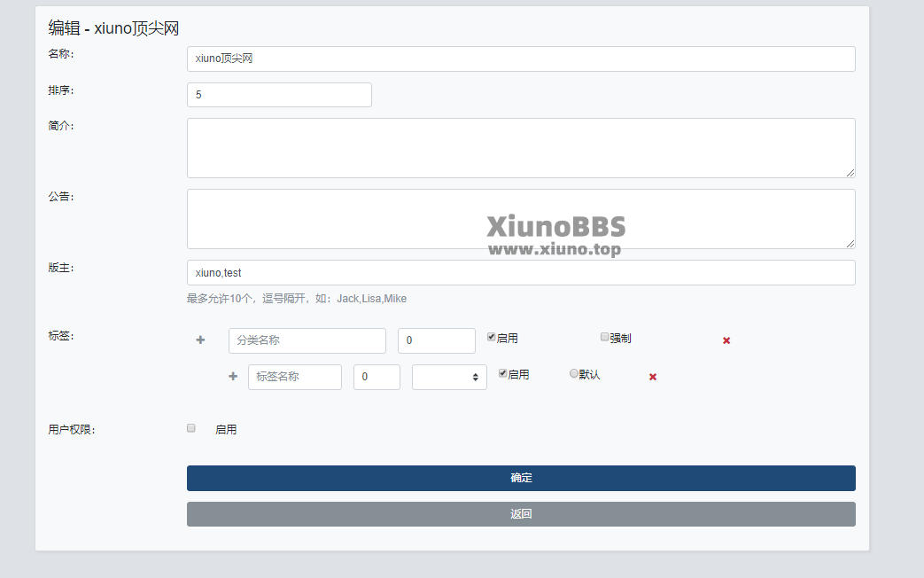Delete the tag row with red X
The width and height of the screenshot is (924, 578).
(x=653, y=377)
